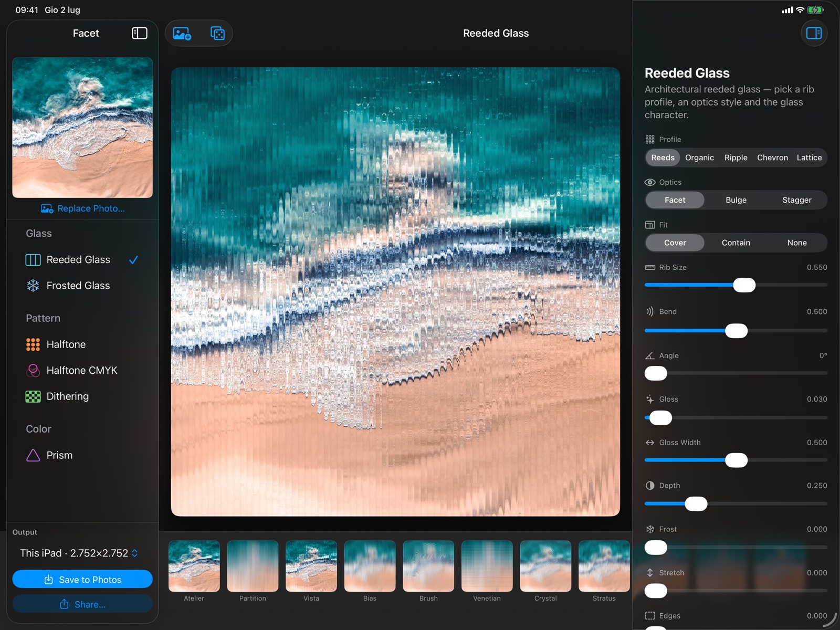This screenshot has height=630, width=840.
Task: Adjust the Depth slider
Action: [x=736, y=504]
